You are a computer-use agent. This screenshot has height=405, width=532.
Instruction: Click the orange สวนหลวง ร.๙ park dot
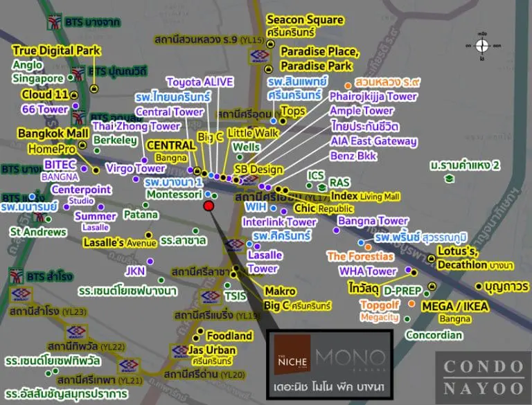(348, 85)
